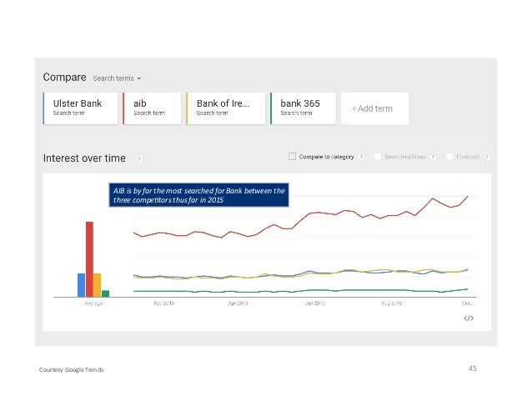Toggle the Forecast checkbox
532x411 pixels.
[449, 156]
